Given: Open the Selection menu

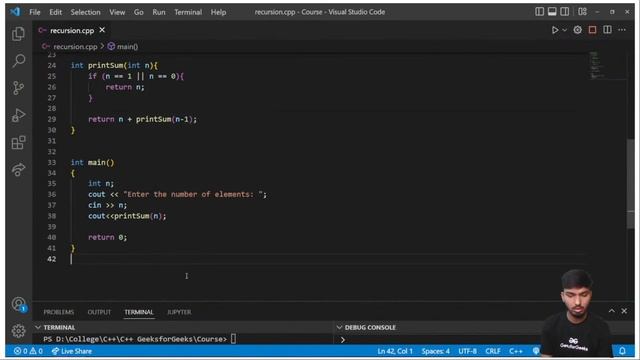Looking at the screenshot, I should coord(85,12).
